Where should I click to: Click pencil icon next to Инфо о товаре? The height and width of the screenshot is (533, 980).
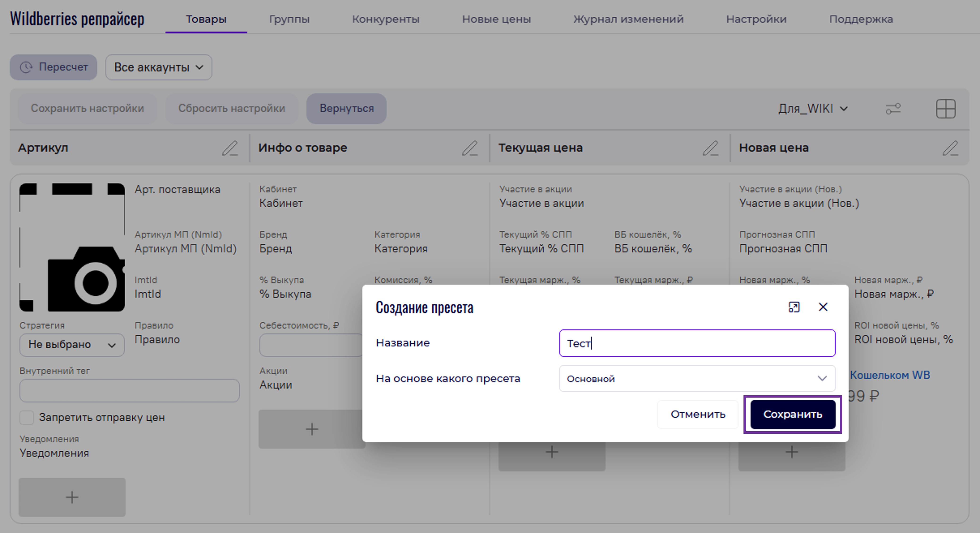(x=470, y=148)
